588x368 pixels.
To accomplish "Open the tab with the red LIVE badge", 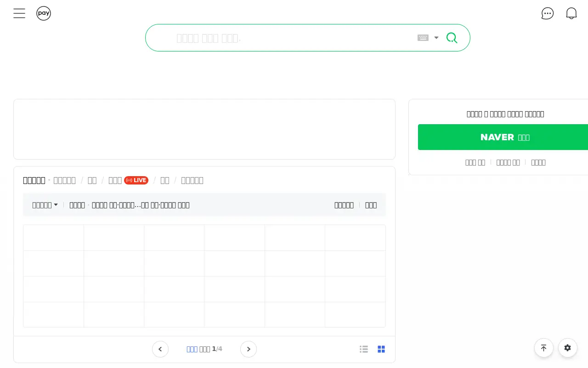I will pyautogui.click(x=128, y=180).
